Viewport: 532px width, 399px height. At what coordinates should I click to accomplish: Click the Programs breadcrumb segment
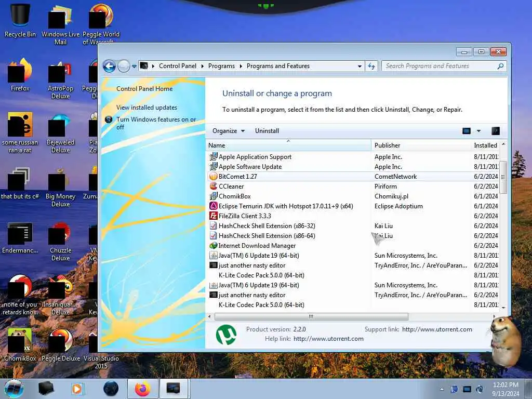pyautogui.click(x=221, y=66)
